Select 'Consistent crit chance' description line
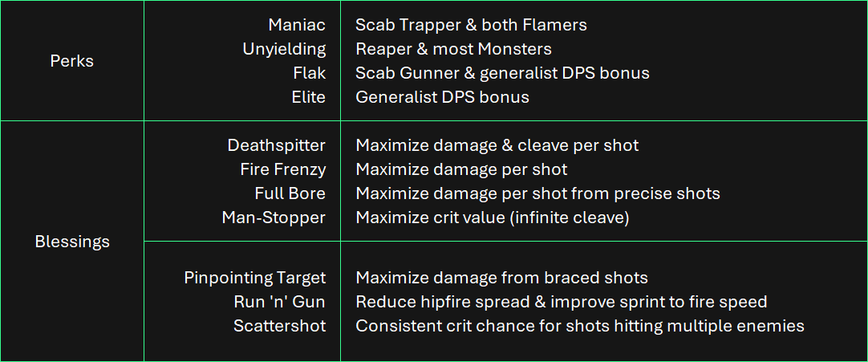 click(x=579, y=325)
